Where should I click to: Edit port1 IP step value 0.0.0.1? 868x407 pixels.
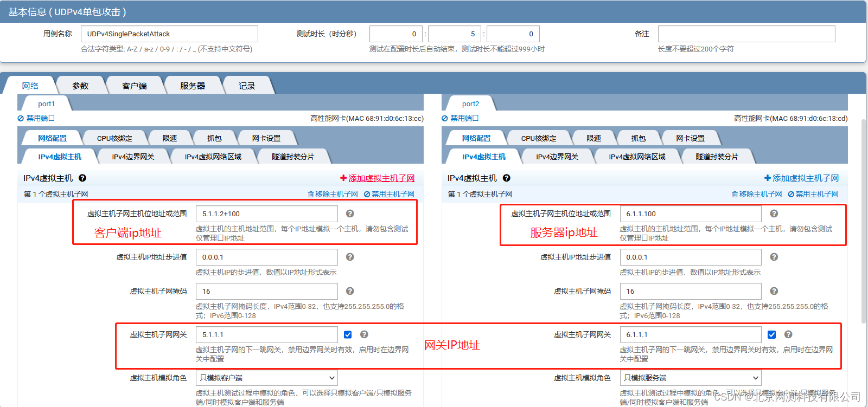267,257
